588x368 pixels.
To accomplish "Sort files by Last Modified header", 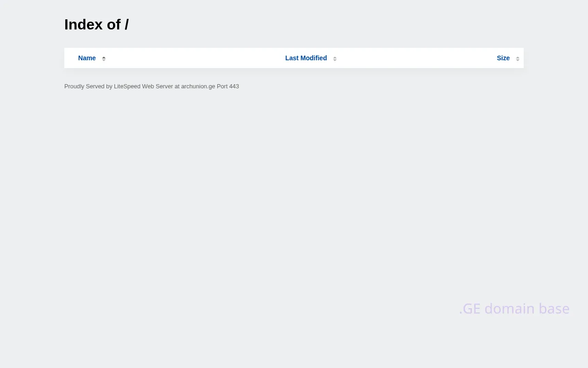I will [306, 58].
